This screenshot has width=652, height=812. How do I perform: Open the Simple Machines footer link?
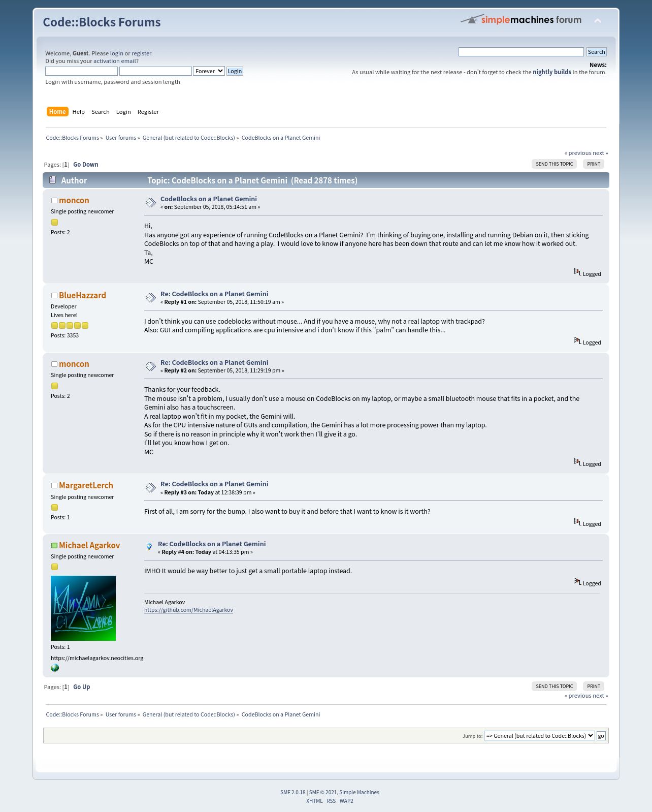click(359, 792)
